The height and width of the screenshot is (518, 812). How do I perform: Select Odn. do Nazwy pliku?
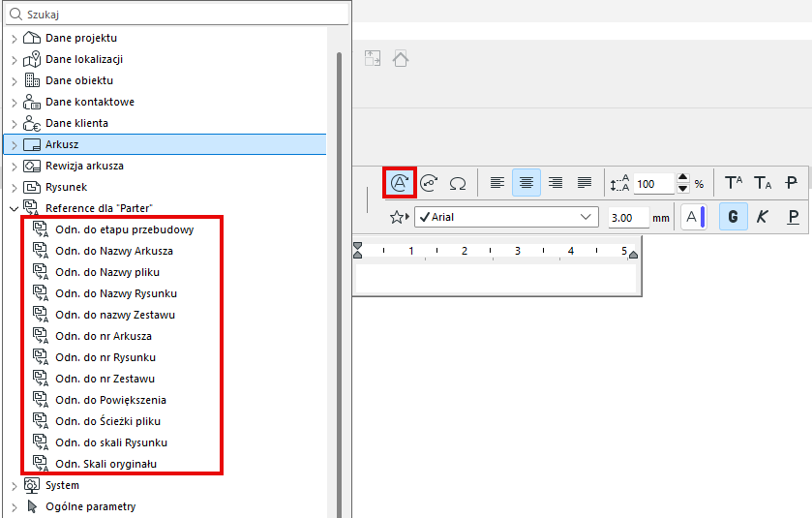click(107, 272)
